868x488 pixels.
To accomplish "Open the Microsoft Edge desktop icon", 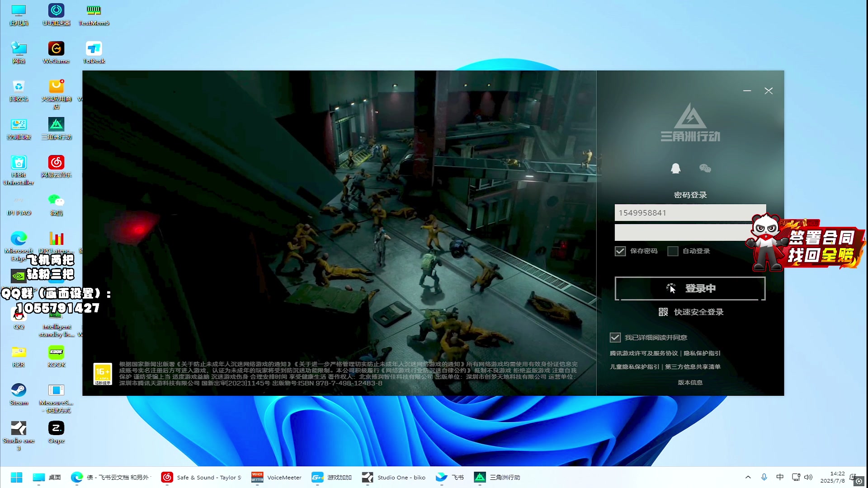I will (19, 246).
